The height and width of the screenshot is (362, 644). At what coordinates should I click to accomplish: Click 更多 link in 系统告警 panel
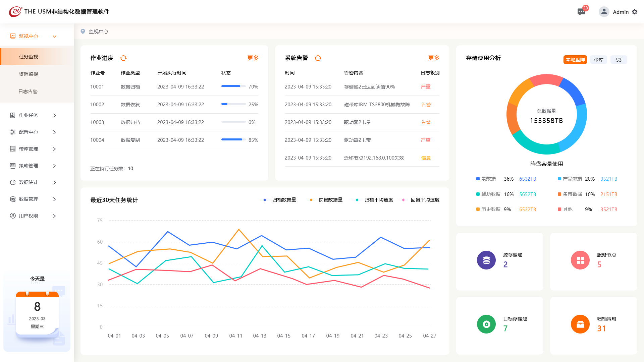[x=434, y=58]
